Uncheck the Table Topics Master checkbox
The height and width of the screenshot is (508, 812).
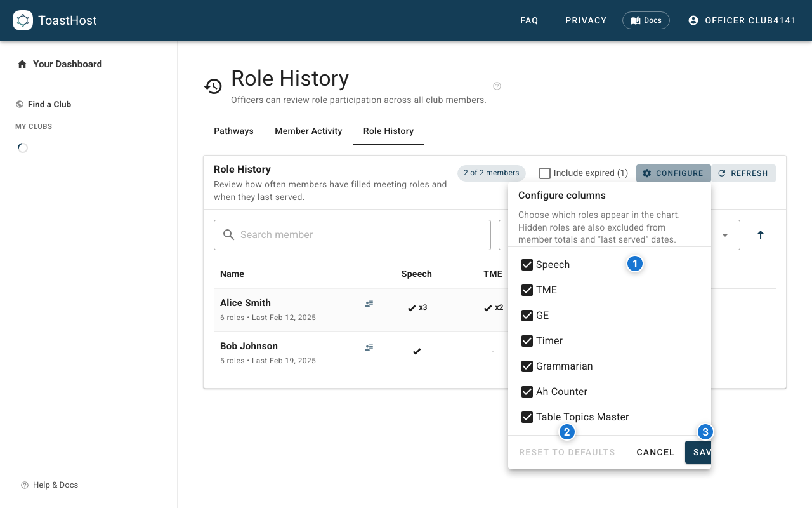click(527, 417)
